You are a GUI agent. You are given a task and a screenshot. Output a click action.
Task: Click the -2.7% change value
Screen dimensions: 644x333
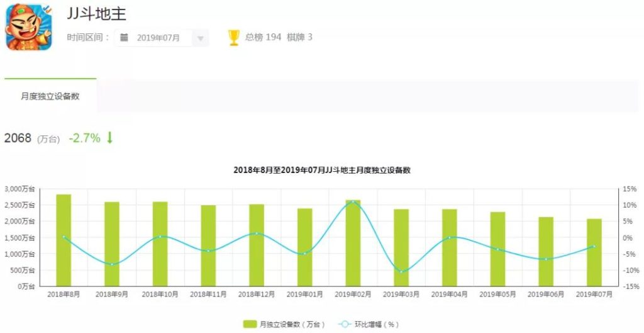click(x=85, y=138)
